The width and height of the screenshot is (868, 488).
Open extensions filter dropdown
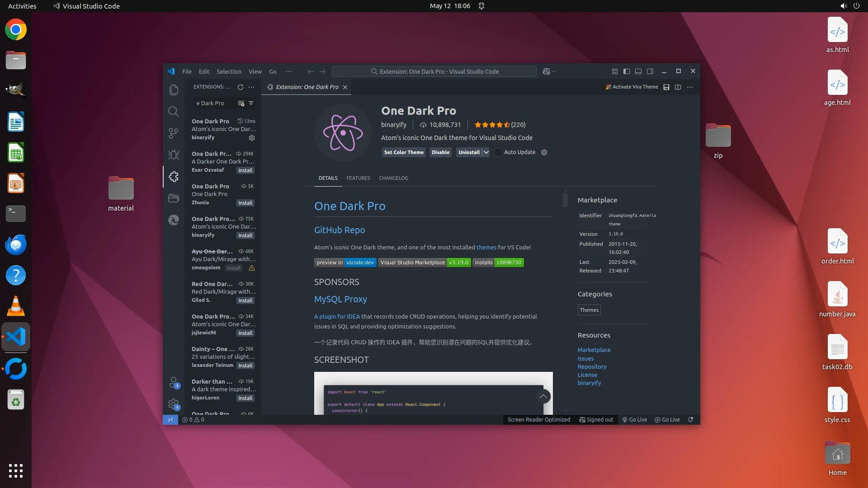[x=251, y=103]
